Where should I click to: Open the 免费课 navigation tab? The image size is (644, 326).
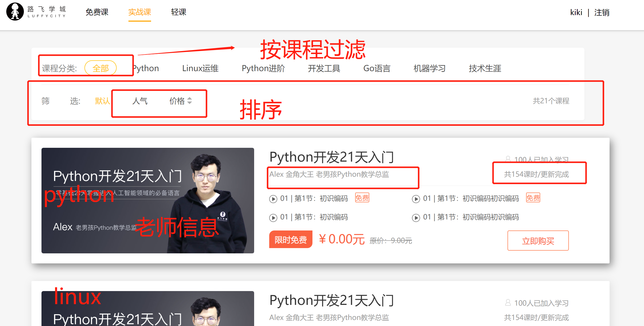pos(97,12)
